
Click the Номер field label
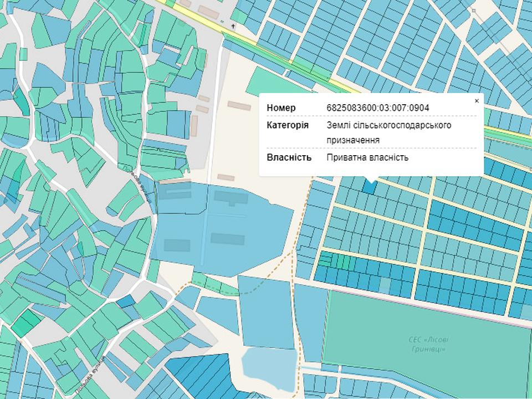click(x=281, y=108)
